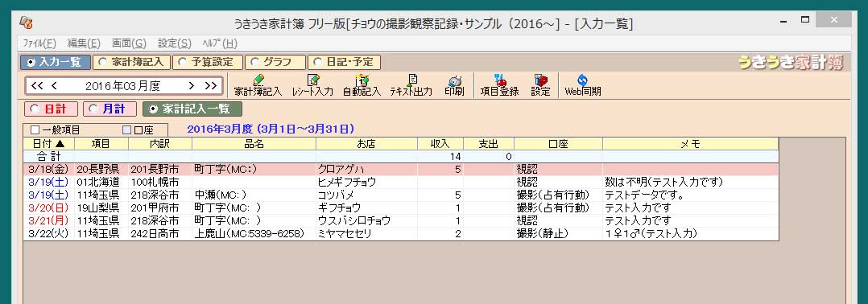Screen dimensions: 868x304
Task: Launch 自動記入 automatic entry icon
Action: [362, 85]
